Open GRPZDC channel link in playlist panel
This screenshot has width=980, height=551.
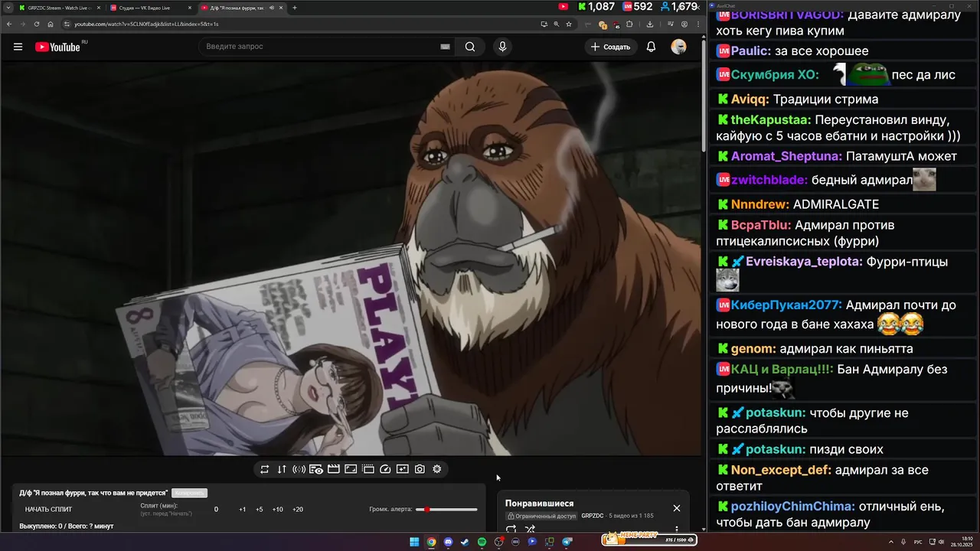(593, 516)
